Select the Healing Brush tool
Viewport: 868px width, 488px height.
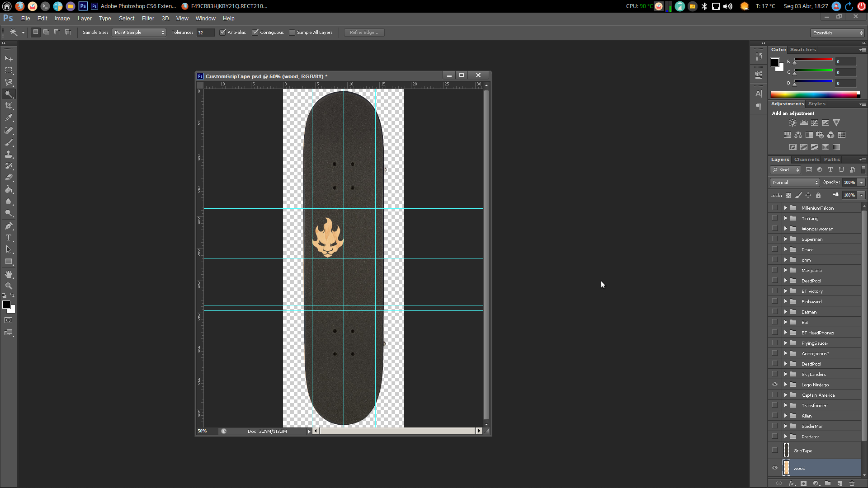tap(9, 131)
